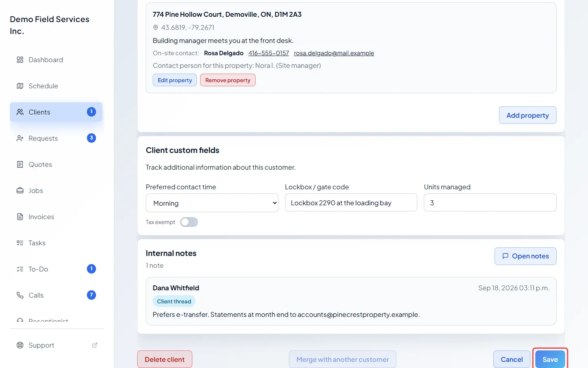Open the Quotes section

[x=56, y=164]
